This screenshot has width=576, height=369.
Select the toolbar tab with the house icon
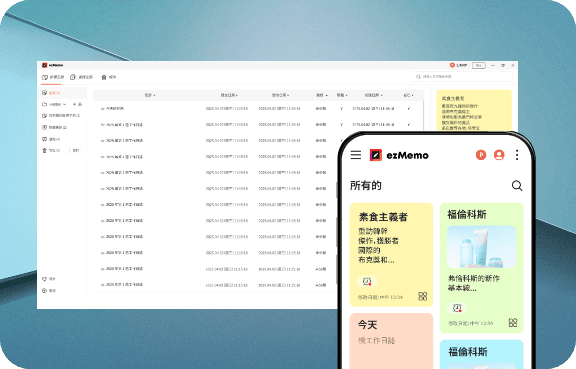109,77
